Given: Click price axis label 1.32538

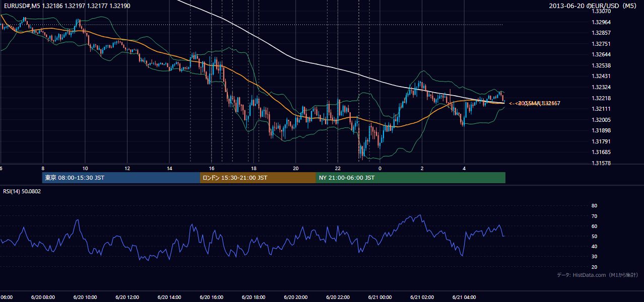Looking at the screenshot, I should pos(602,65).
